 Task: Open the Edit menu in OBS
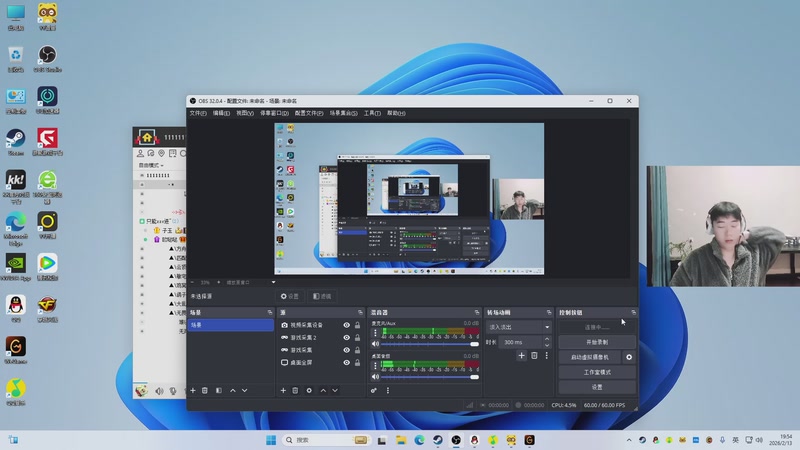(221, 113)
